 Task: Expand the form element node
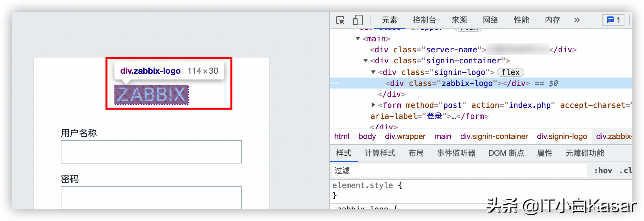click(x=373, y=105)
